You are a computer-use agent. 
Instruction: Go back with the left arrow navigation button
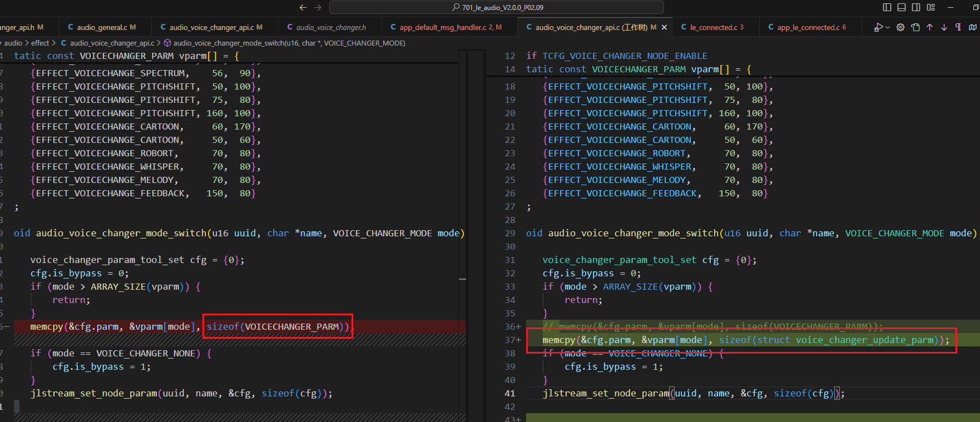303,7
